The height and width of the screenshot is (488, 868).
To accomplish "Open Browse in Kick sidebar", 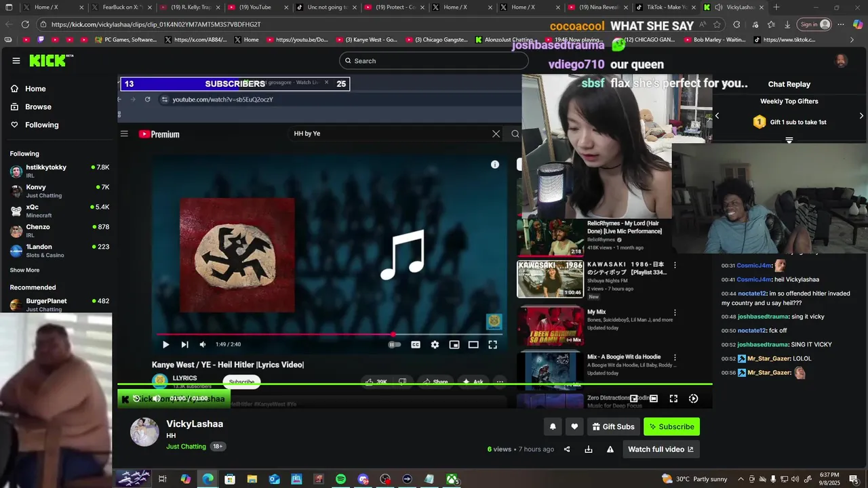I will coord(31,106).
